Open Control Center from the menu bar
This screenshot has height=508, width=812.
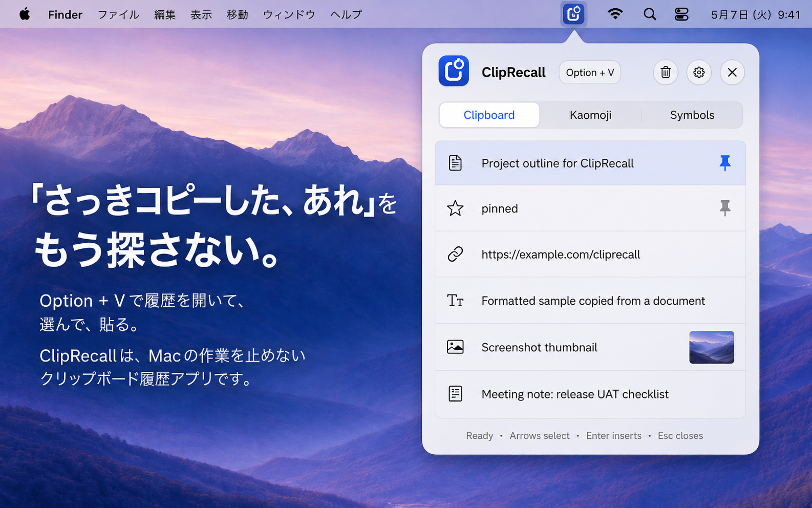pyautogui.click(x=681, y=14)
